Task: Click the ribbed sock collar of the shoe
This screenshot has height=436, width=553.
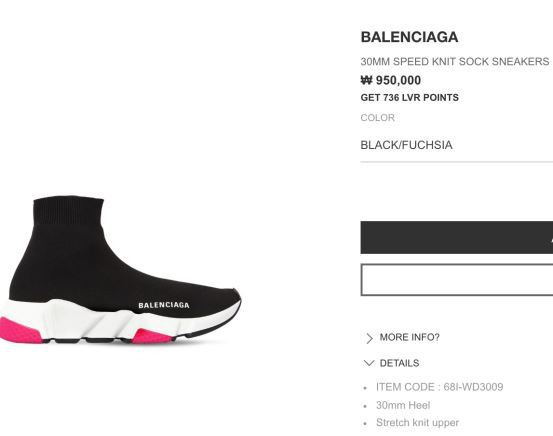Action: (68, 210)
